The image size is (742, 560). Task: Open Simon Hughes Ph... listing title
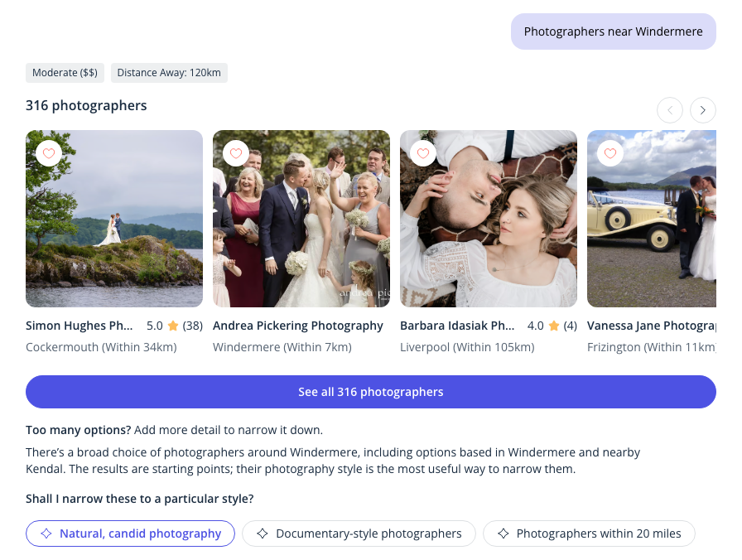(79, 326)
